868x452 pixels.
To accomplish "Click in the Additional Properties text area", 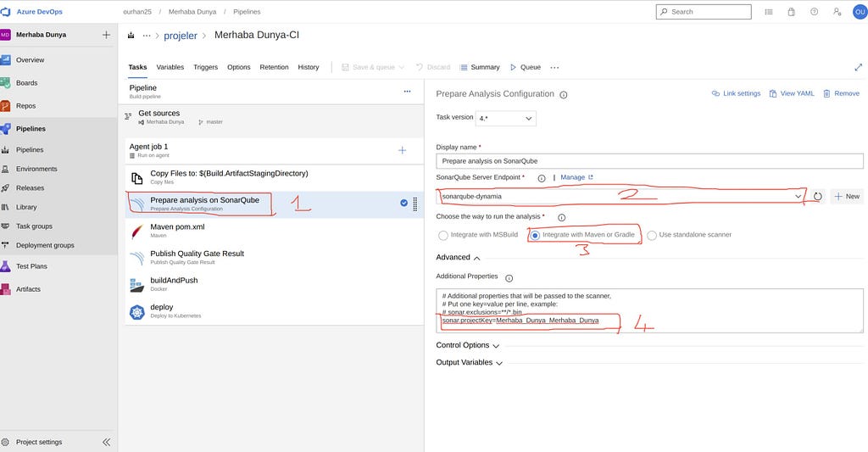I will coord(649,310).
